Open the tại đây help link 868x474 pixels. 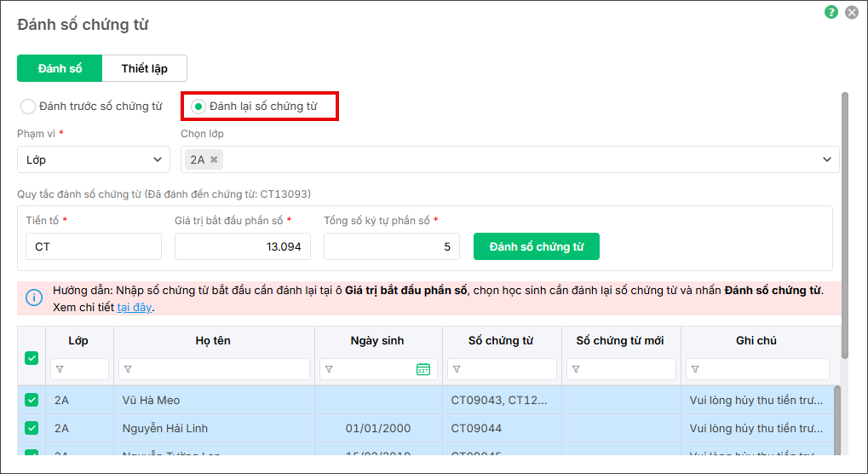[134, 307]
